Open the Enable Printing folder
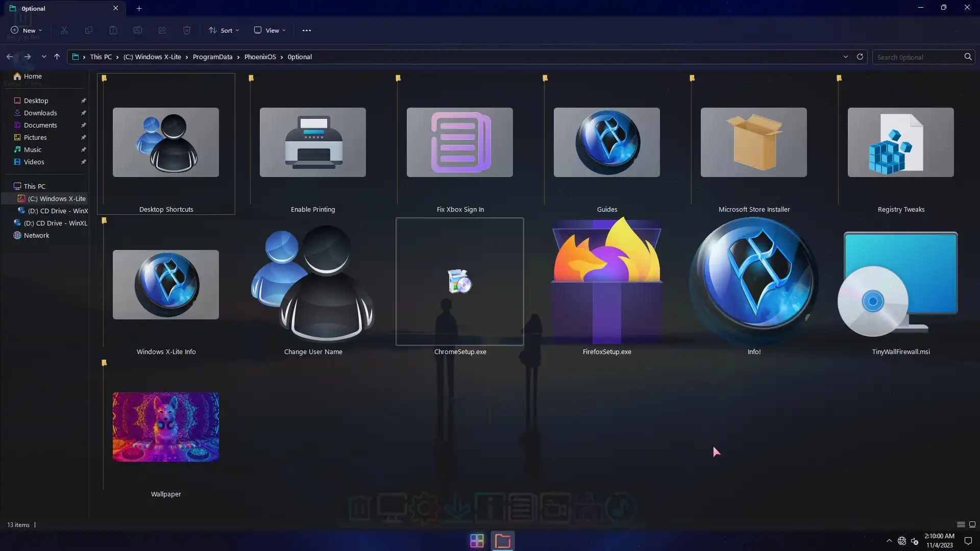This screenshot has width=980, height=551. [x=312, y=143]
